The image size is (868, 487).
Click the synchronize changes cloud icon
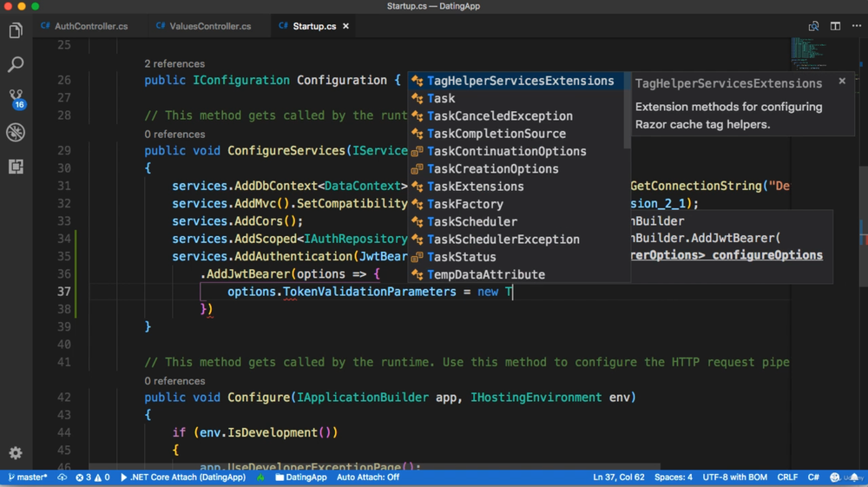click(x=62, y=477)
